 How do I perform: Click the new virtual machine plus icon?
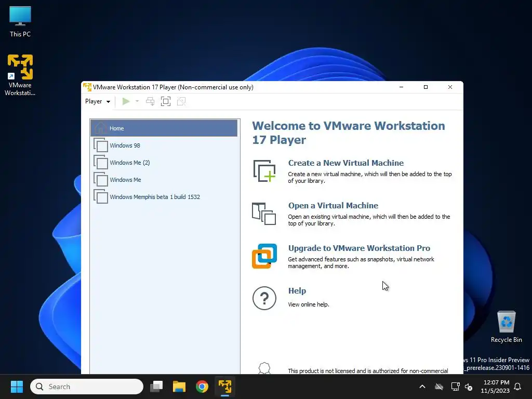264,171
